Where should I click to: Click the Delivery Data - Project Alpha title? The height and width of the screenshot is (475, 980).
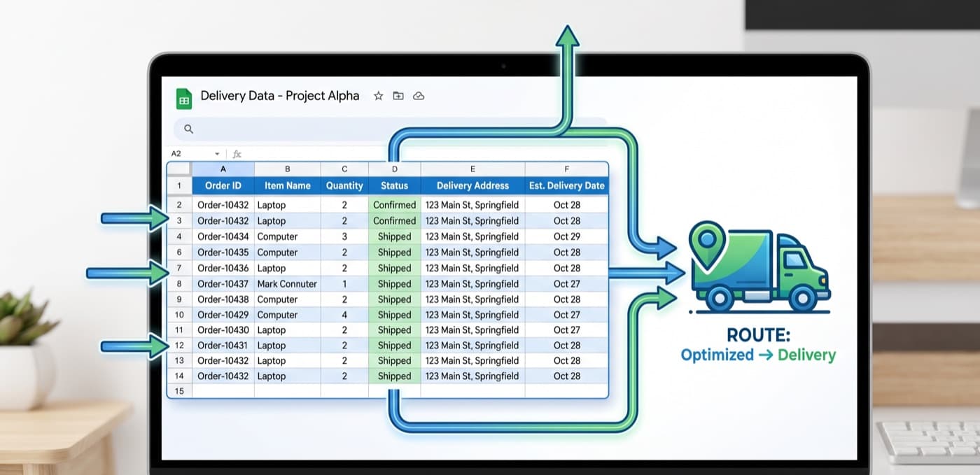coord(280,96)
